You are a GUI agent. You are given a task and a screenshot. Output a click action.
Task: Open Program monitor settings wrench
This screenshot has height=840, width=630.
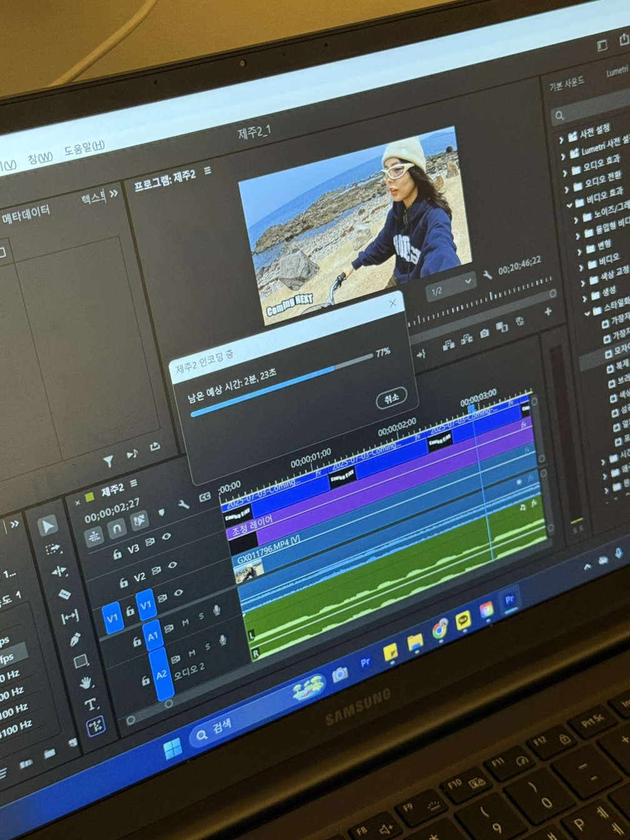coord(487,275)
